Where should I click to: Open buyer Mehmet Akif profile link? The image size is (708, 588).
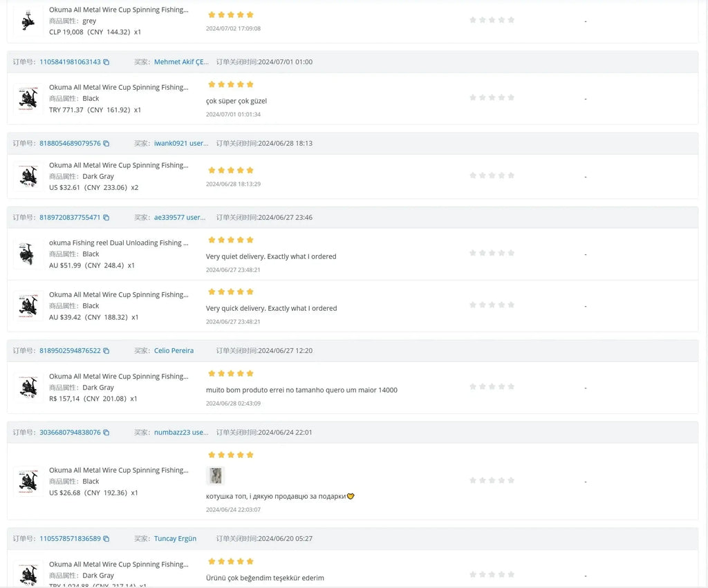(180, 62)
